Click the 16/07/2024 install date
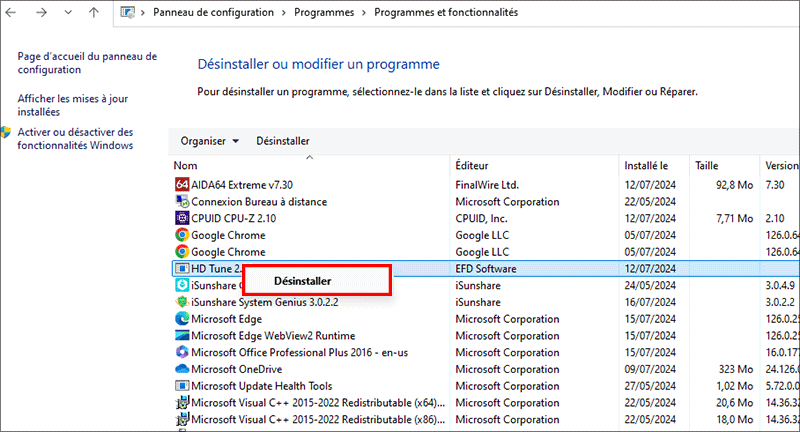800x432 pixels. tap(650, 302)
